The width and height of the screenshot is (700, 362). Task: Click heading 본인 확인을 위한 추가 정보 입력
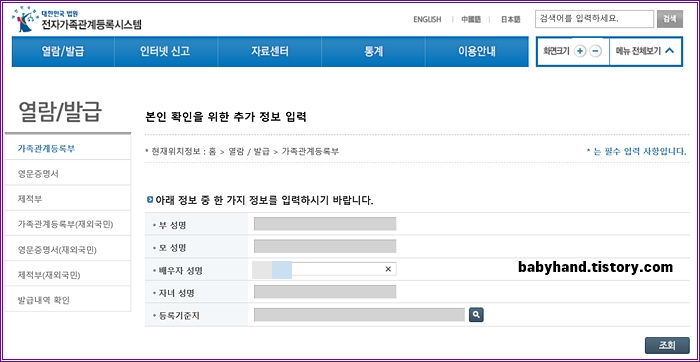point(226,117)
